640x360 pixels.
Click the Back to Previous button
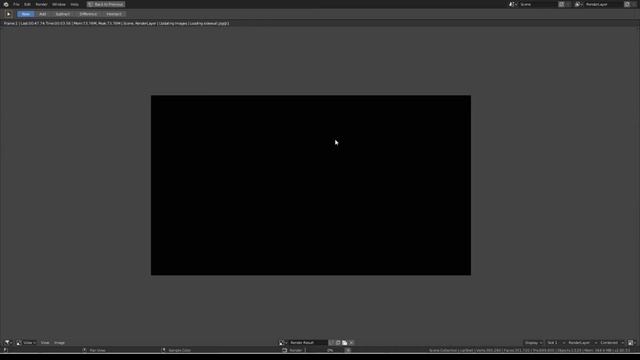pyautogui.click(x=106, y=4)
